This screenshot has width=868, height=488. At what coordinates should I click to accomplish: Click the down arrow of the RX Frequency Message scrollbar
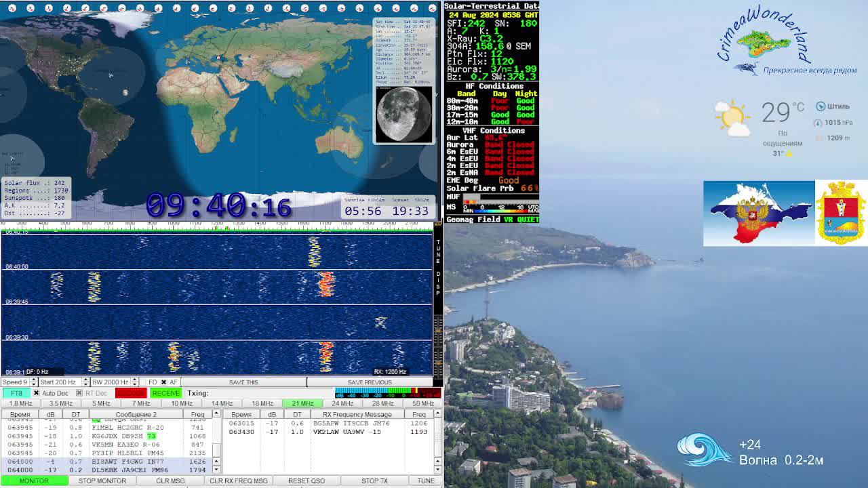[x=438, y=469]
